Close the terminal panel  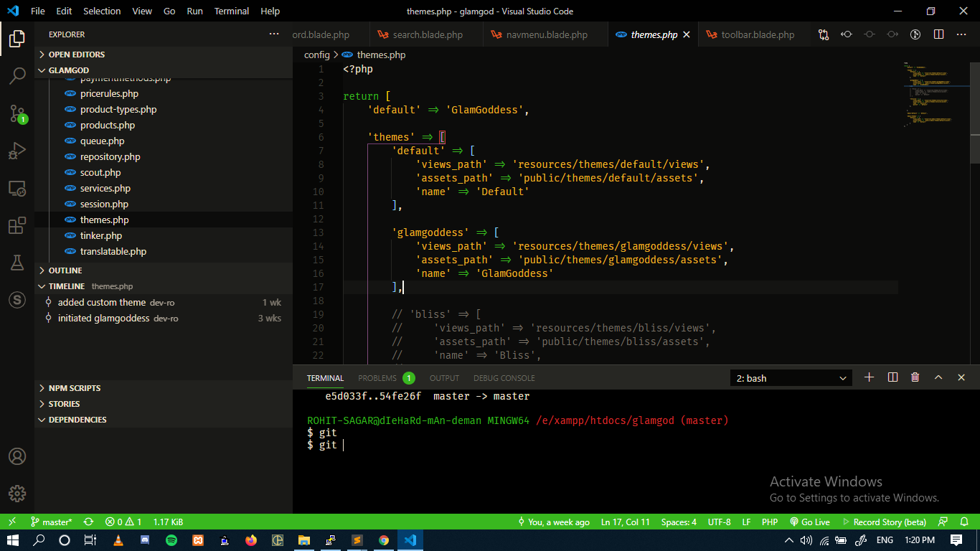(x=961, y=377)
